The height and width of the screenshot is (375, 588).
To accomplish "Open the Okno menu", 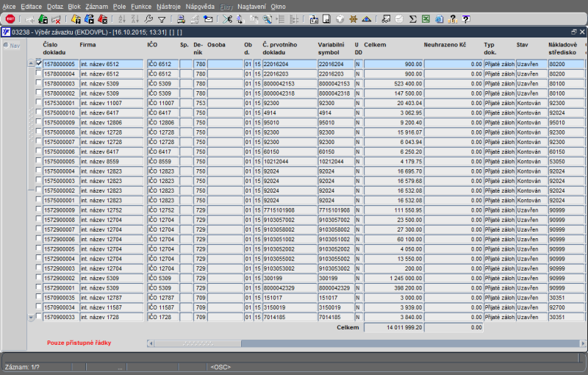I will coord(278,7).
